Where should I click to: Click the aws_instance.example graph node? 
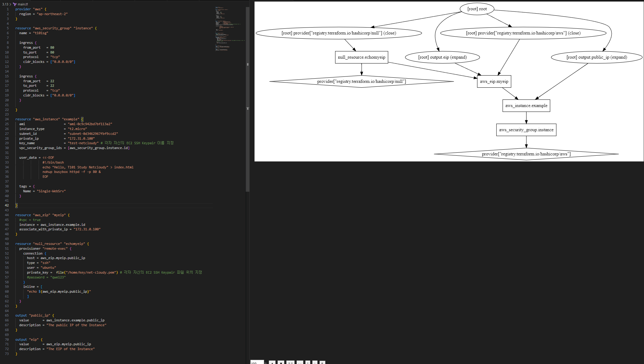pos(526,106)
